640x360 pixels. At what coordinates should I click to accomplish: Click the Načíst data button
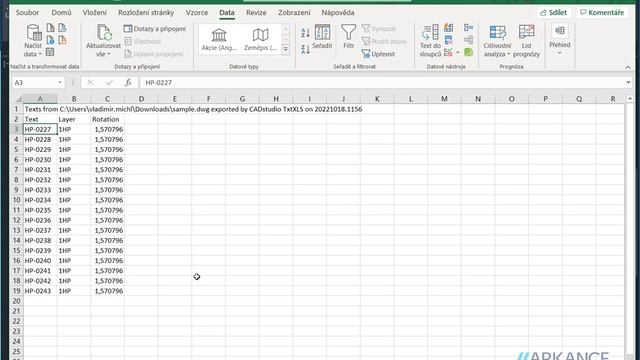33,41
